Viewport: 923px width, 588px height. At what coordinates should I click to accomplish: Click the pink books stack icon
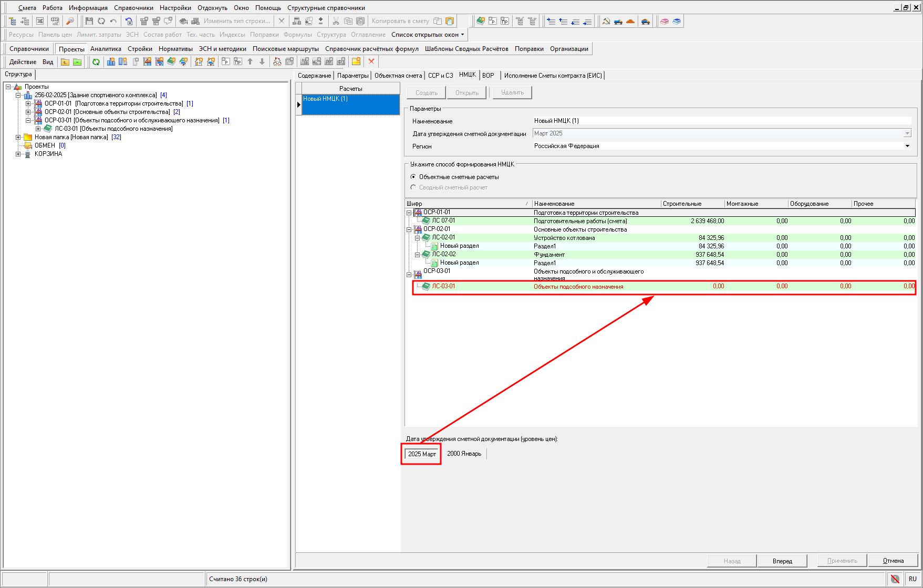click(665, 21)
